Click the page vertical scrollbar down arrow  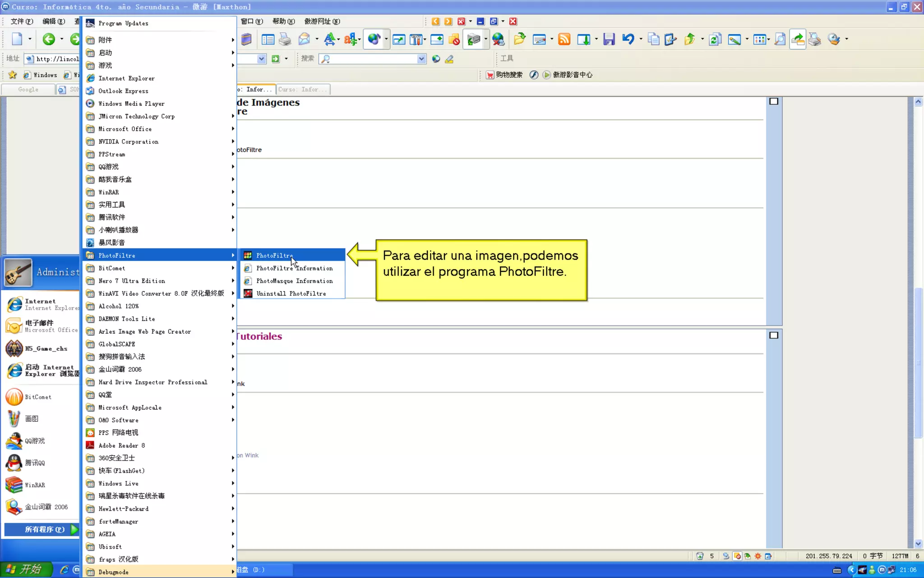[x=918, y=544]
